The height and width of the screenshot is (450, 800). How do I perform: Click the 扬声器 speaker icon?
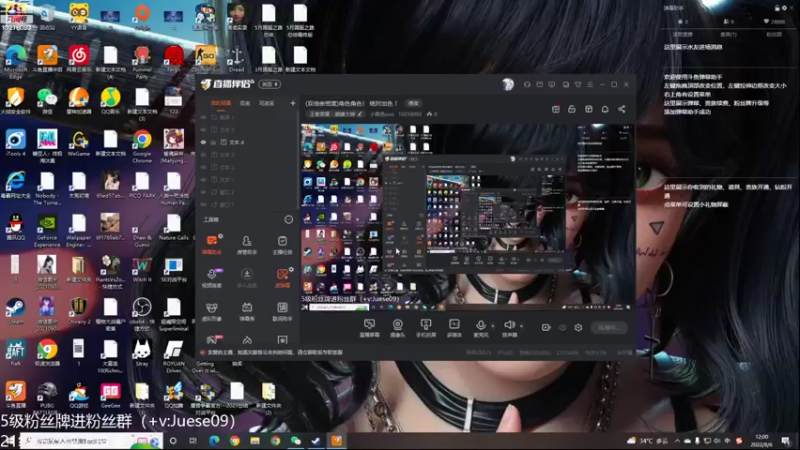[509, 325]
